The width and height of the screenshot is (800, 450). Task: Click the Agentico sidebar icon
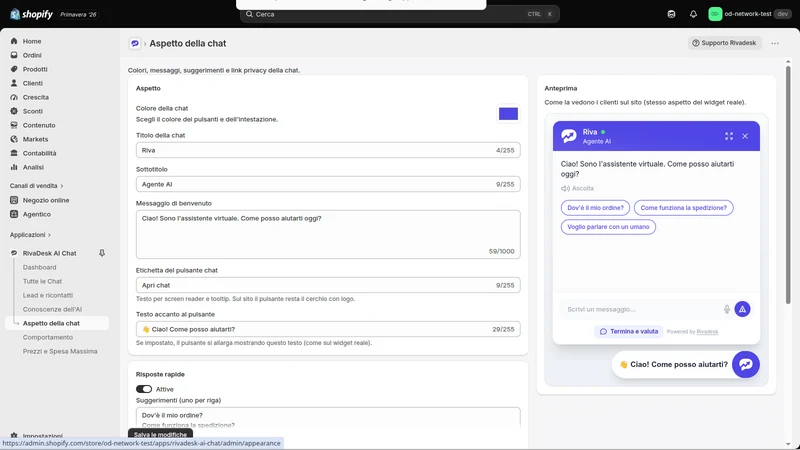click(x=14, y=214)
